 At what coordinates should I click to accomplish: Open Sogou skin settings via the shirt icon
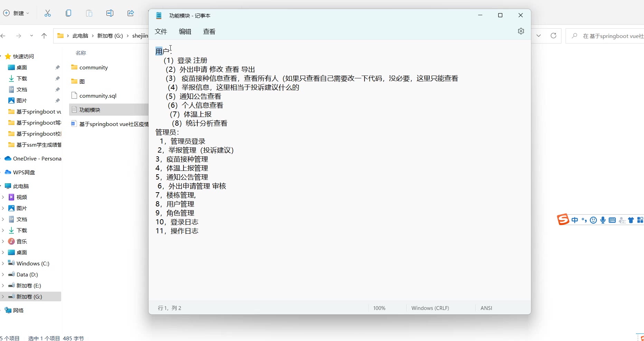pyautogui.click(x=631, y=220)
